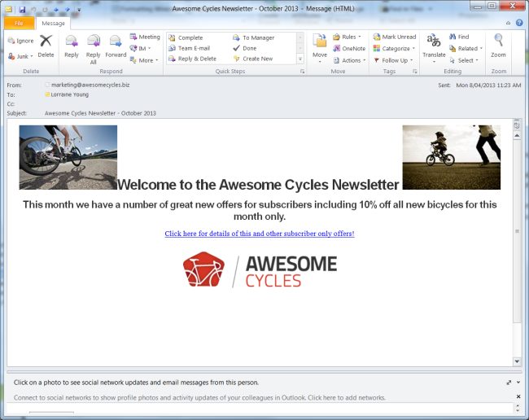Viewport: 529px width, 420px height.
Task: Open the Actions dropdown
Action: click(x=349, y=60)
